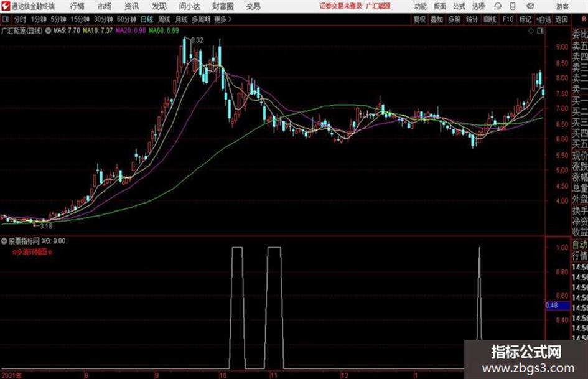Select the 日线 daily period
The height and width of the screenshot is (379, 588).
pyautogui.click(x=147, y=19)
